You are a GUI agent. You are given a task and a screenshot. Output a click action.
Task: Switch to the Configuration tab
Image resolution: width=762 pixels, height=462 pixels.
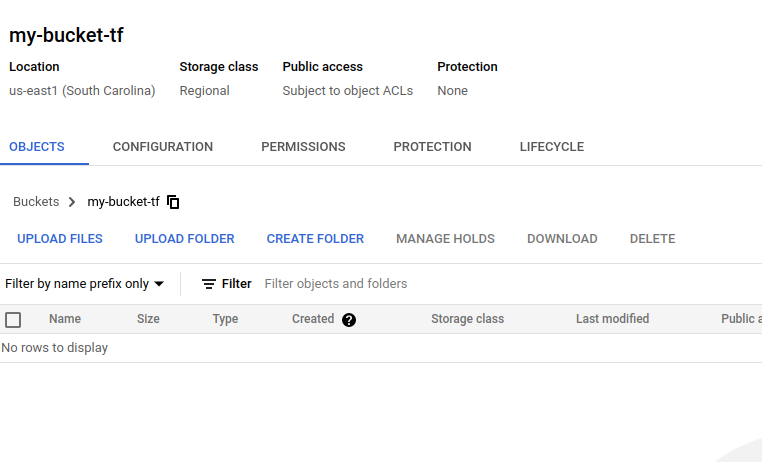pos(163,147)
